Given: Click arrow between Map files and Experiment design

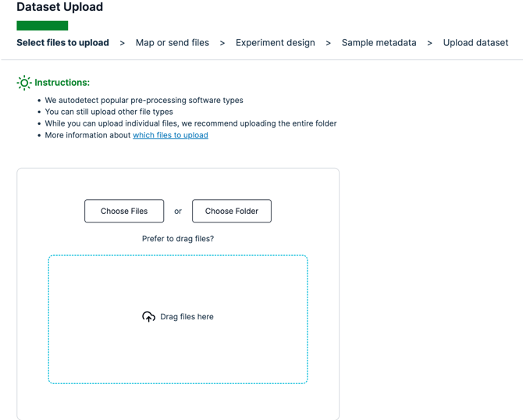Looking at the screenshot, I should [222, 43].
